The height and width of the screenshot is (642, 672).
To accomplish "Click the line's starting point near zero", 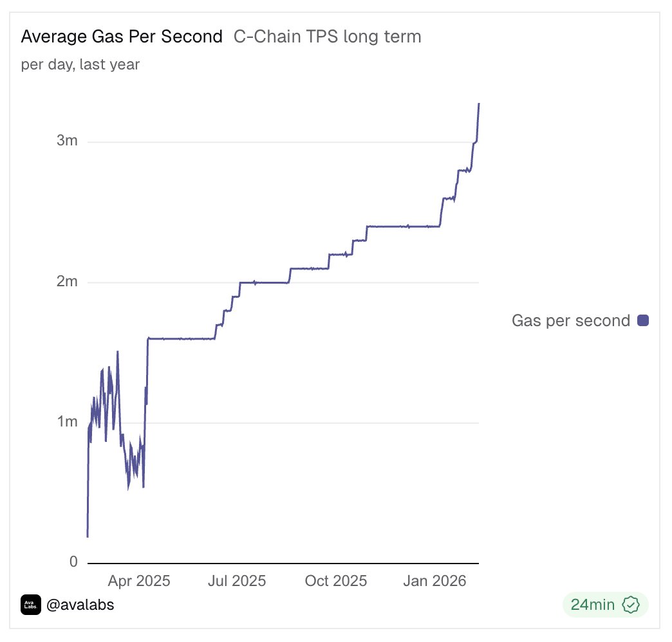I will pyautogui.click(x=87, y=536).
